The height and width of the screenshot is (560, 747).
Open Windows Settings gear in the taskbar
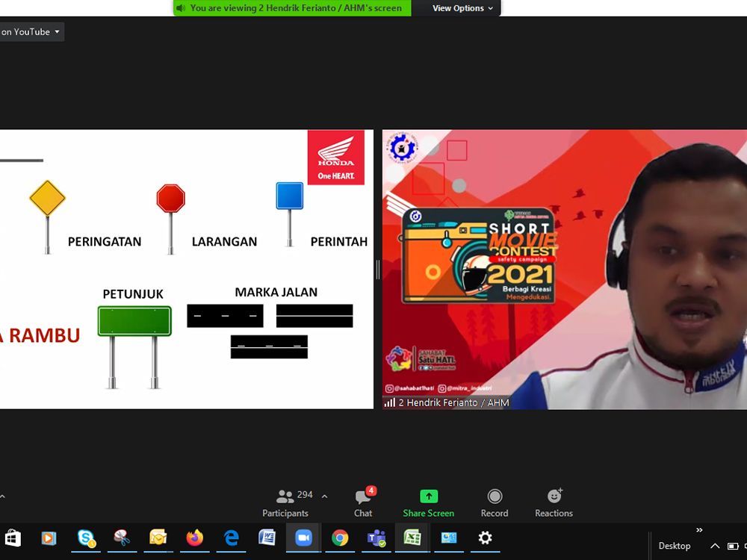click(485, 538)
